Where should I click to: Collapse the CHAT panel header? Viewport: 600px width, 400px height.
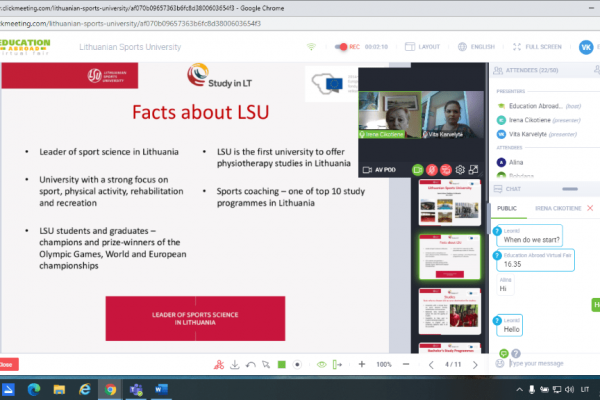(x=545, y=189)
